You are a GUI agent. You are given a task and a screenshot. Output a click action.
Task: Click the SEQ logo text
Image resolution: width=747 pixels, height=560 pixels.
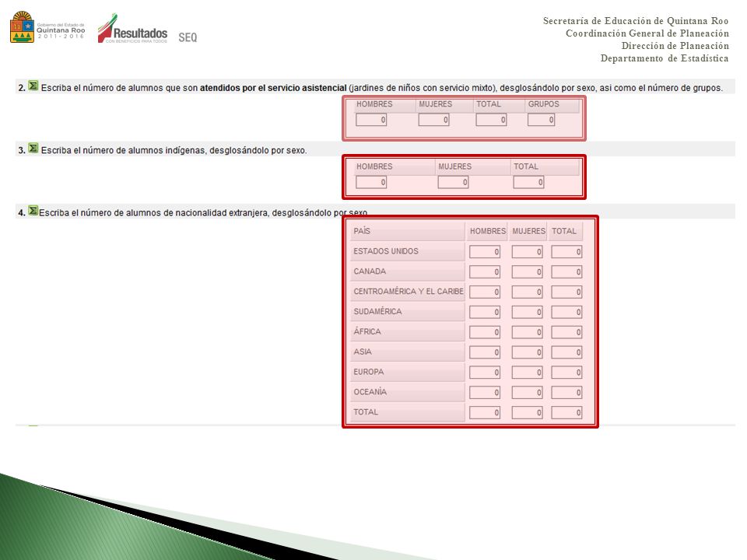click(188, 37)
